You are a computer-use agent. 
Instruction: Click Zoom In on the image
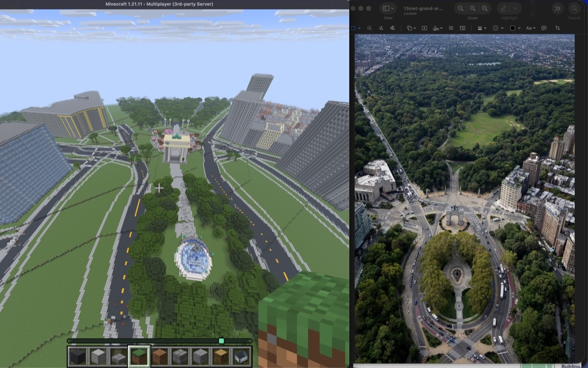[485, 8]
